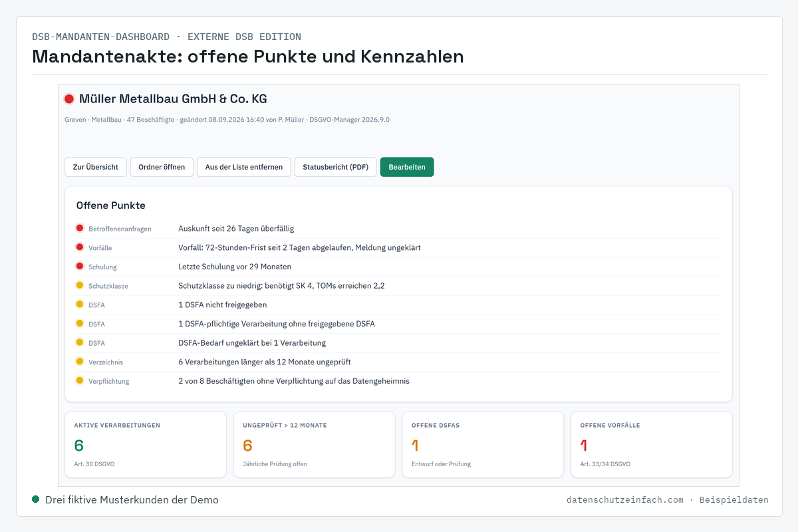The image size is (798, 532).
Task: Open the Aktive Verarbeitungen card
Action: pos(146,444)
